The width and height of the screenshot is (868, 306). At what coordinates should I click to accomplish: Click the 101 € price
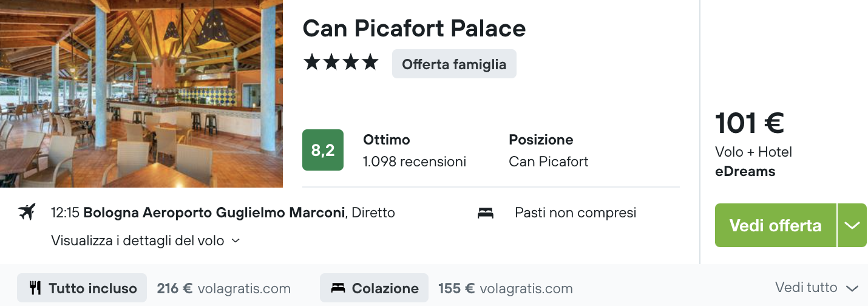pyautogui.click(x=750, y=123)
